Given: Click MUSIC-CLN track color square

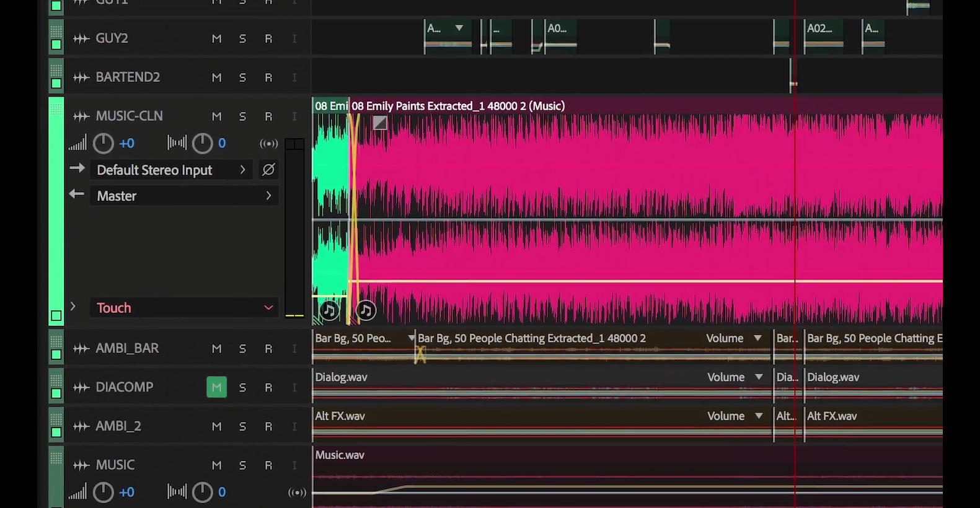Looking at the screenshot, I should [56, 316].
